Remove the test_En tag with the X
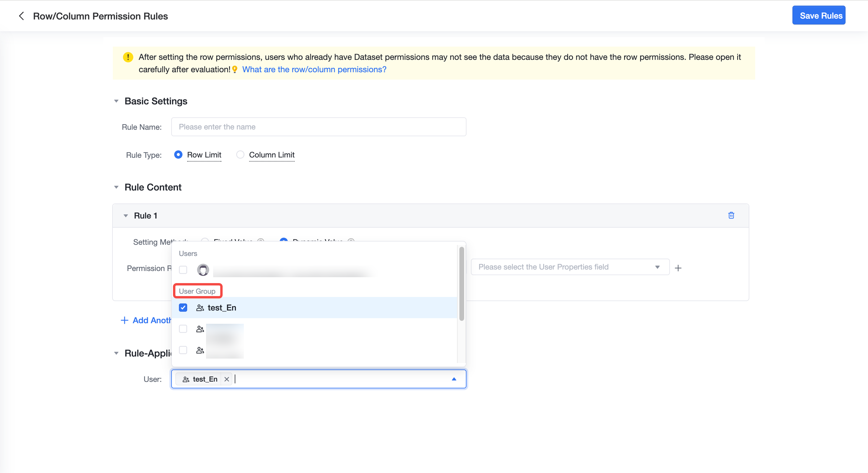 click(x=227, y=379)
